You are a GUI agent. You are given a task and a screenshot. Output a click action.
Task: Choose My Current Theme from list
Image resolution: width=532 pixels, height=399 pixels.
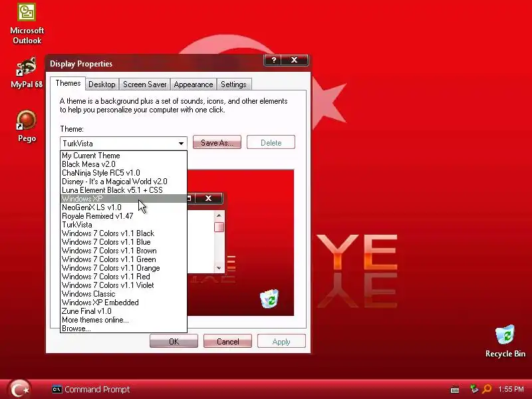tap(124, 156)
